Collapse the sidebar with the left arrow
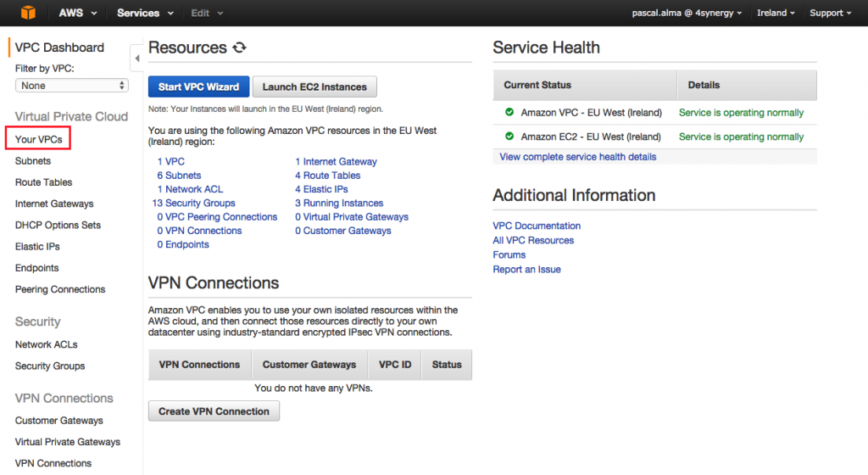The width and height of the screenshot is (868, 475). point(136,59)
